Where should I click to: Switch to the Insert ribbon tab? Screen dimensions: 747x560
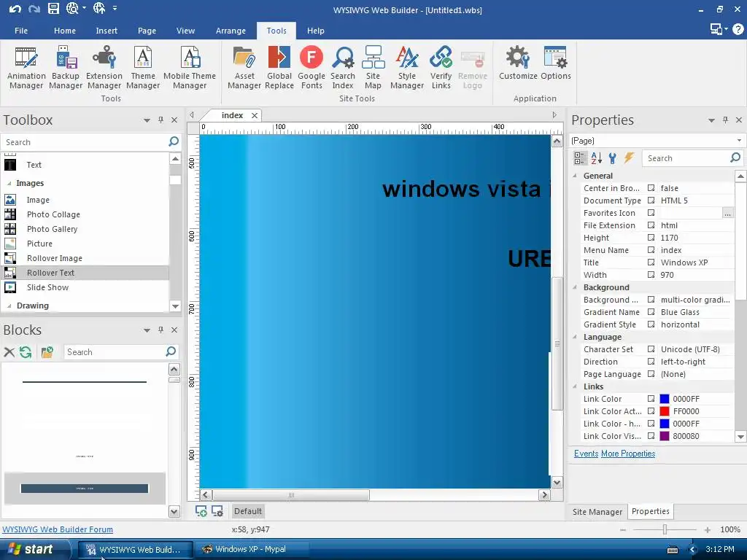[107, 31]
